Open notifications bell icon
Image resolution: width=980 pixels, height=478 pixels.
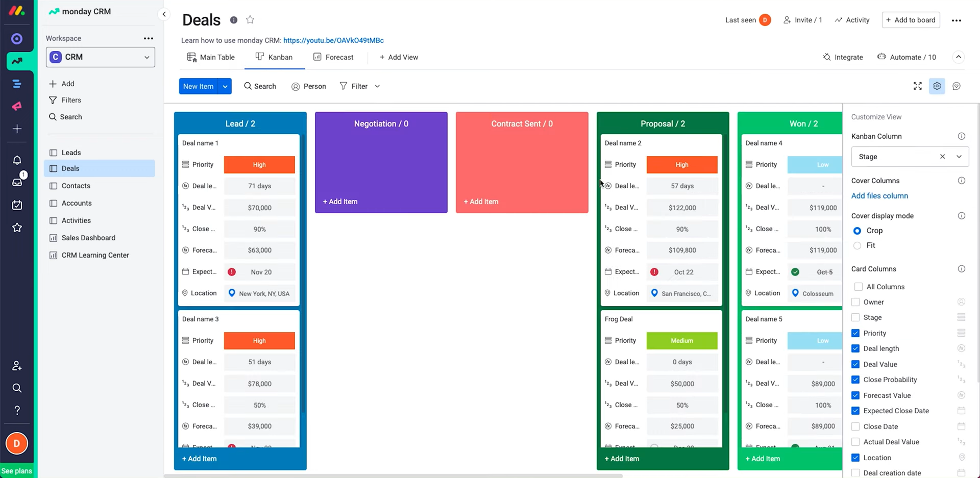(x=17, y=160)
